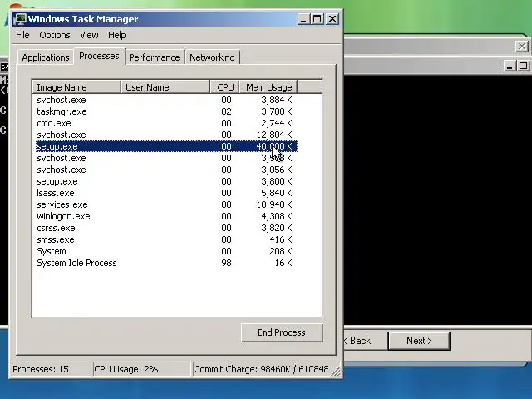Sort by Image Name column header
The image size is (532, 399).
point(76,87)
